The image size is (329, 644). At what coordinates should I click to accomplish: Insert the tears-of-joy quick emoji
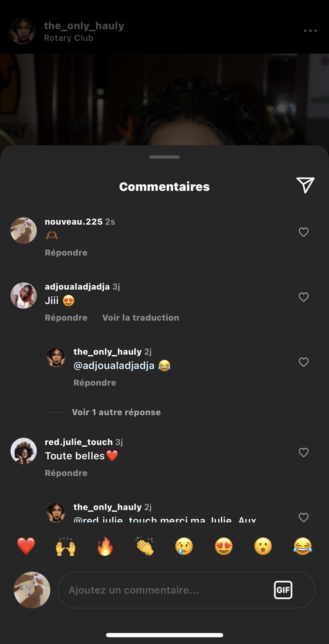(x=303, y=546)
